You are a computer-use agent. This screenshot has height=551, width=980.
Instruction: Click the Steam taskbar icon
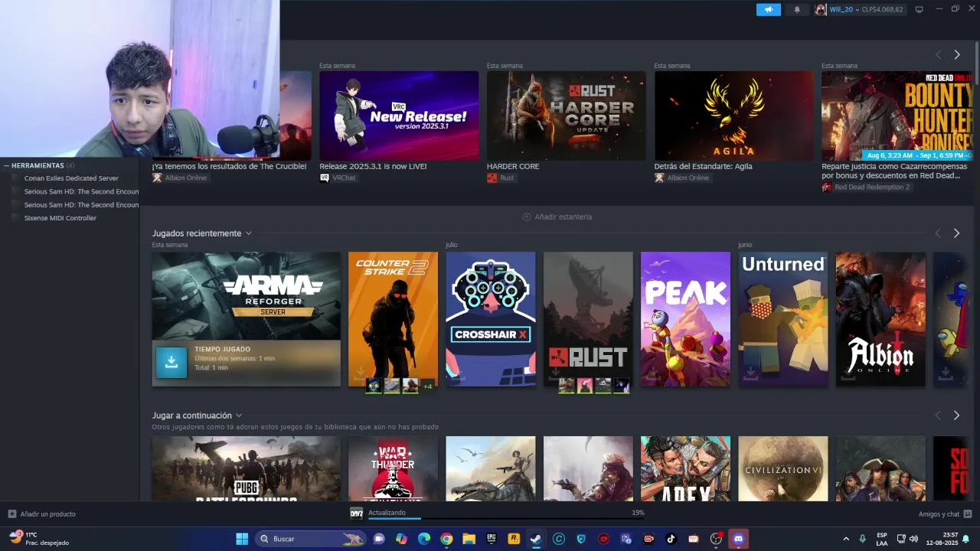[536, 539]
